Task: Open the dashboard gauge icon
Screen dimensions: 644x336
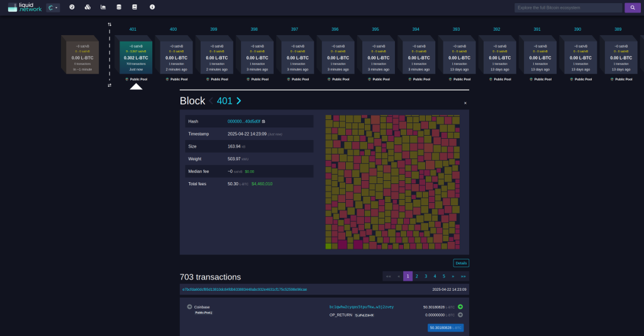Action: click(x=72, y=7)
